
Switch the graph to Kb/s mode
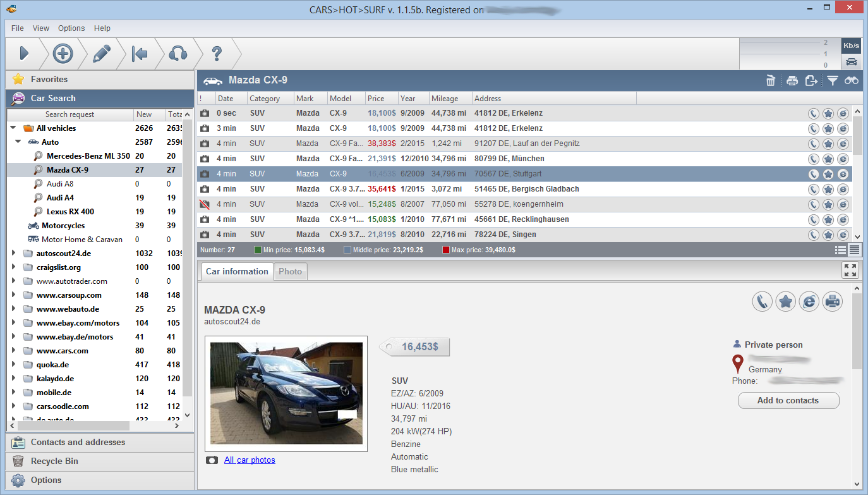(851, 46)
